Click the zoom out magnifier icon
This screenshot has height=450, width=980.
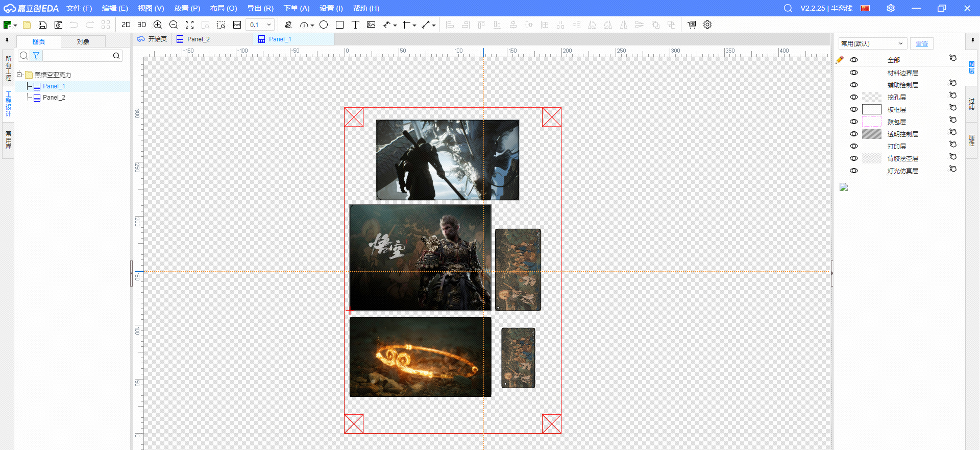point(174,25)
